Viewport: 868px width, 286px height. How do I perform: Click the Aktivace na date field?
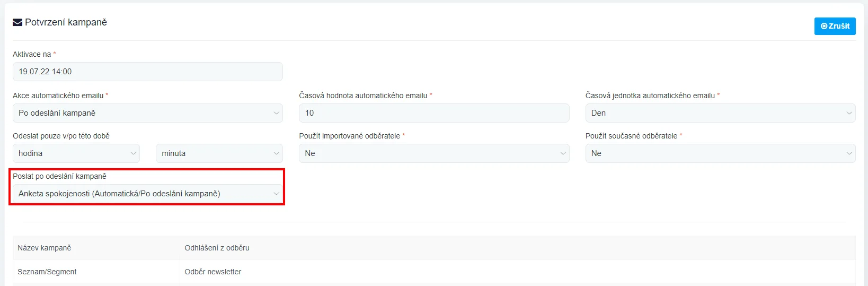tap(147, 72)
